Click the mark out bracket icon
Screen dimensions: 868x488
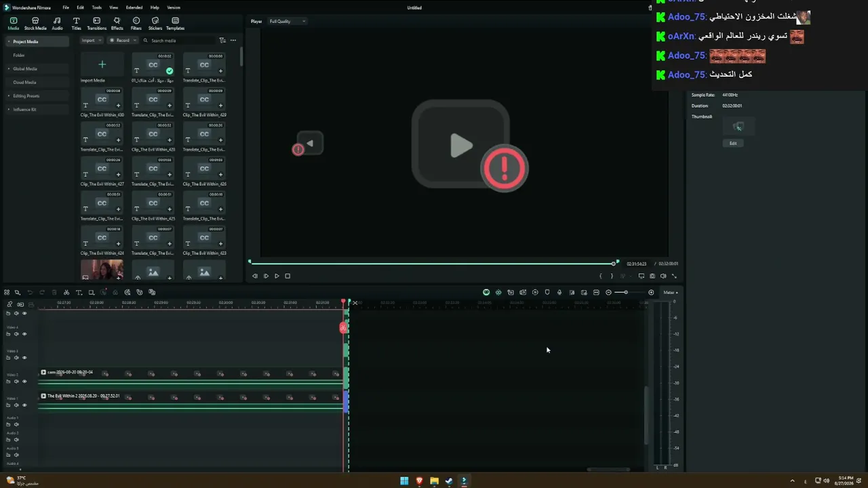[612, 276]
